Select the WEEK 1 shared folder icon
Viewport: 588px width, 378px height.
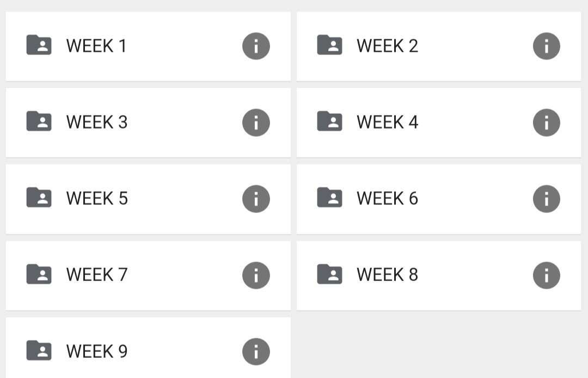[39, 45]
